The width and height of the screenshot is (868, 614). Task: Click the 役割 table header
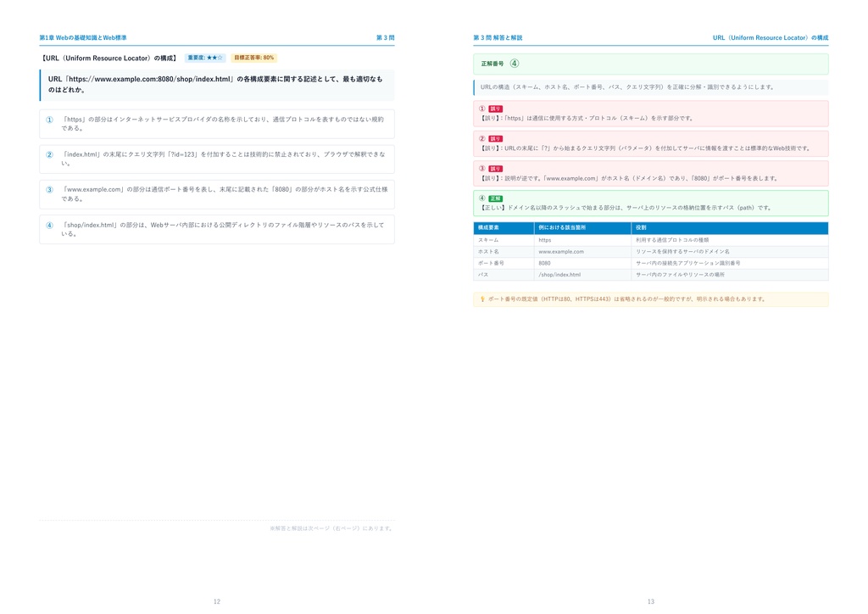[x=730, y=227]
